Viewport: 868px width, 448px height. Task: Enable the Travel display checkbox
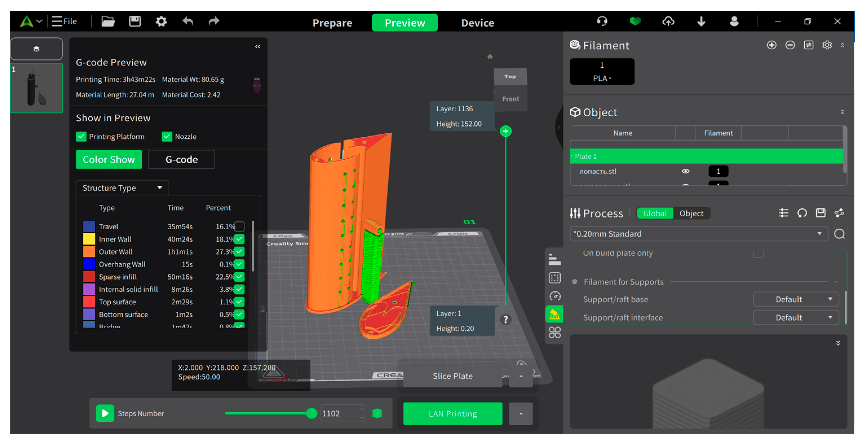click(240, 226)
